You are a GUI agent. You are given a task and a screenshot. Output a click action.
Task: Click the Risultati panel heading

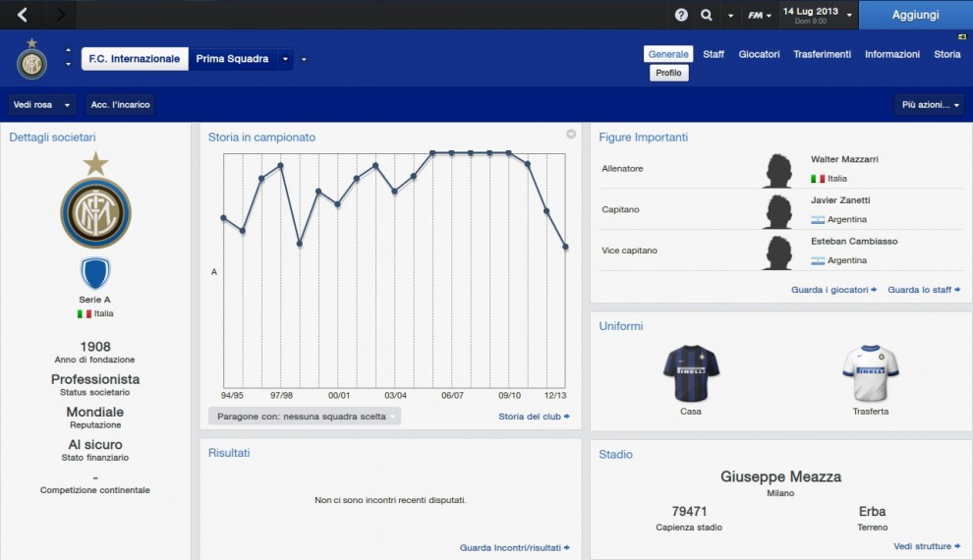(229, 453)
